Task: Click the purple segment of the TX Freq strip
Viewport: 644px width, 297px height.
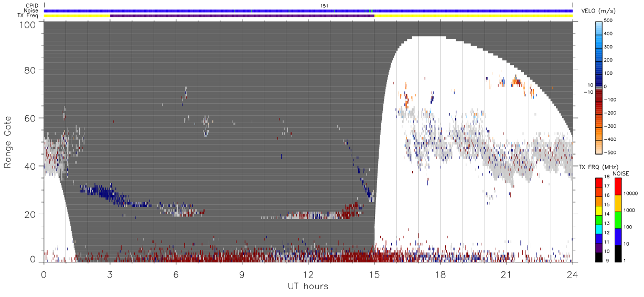Action: point(242,16)
